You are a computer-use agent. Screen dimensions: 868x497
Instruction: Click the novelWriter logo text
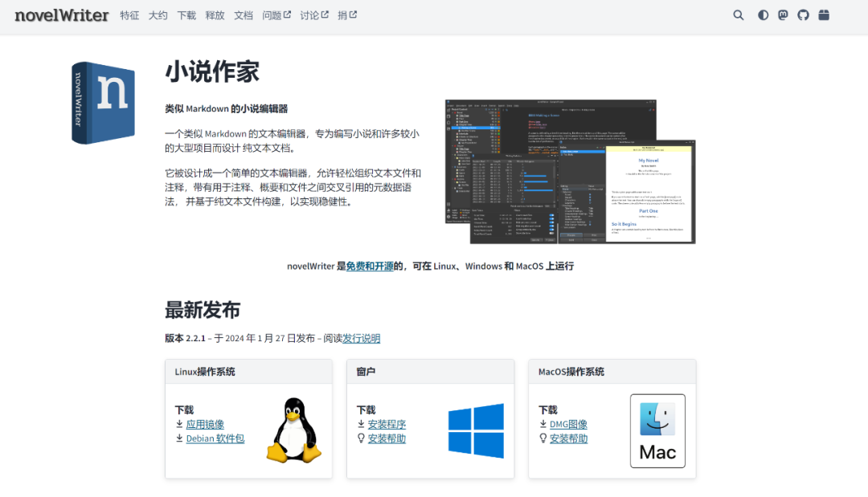point(61,15)
